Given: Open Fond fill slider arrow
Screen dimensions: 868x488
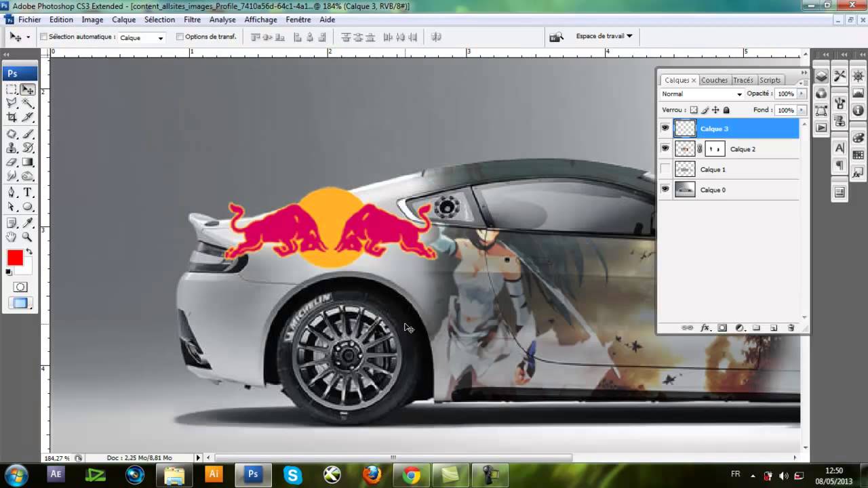Looking at the screenshot, I should click(802, 110).
